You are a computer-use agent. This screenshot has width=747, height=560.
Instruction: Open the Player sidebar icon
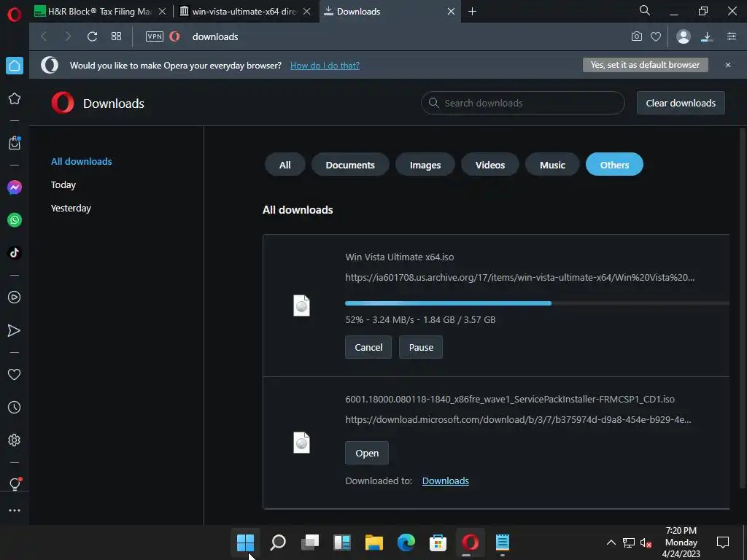(x=15, y=297)
